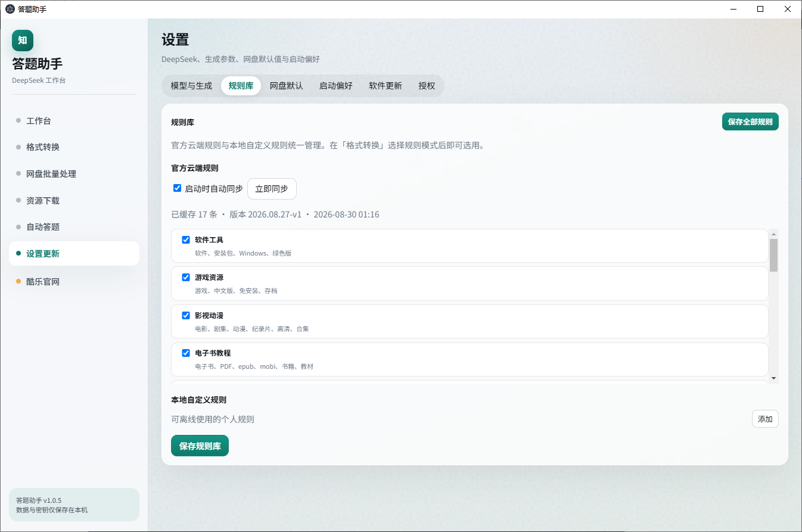Click the 电影、剧集、动漫、纪录片、高清、合集 keywords text
The width and height of the screenshot is (802, 532).
pyautogui.click(x=252, y=329)
